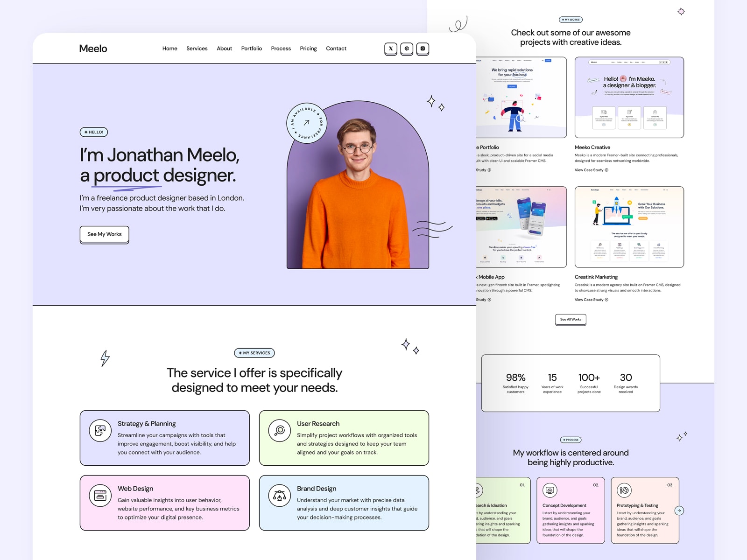747x560 pixels.
Task: Click the 'a product designer.' headline line
Action: click(158, 175)
